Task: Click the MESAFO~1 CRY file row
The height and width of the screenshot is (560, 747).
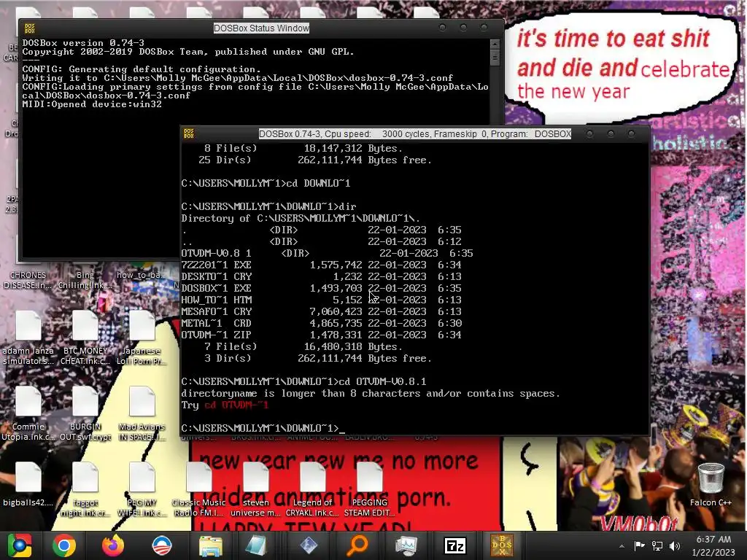Action: point(321,311)
